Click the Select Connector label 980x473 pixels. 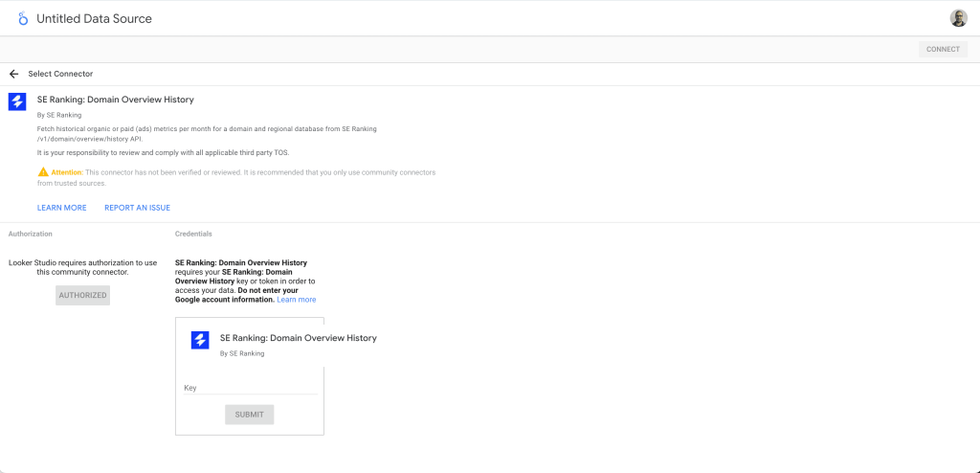point(60,74)
